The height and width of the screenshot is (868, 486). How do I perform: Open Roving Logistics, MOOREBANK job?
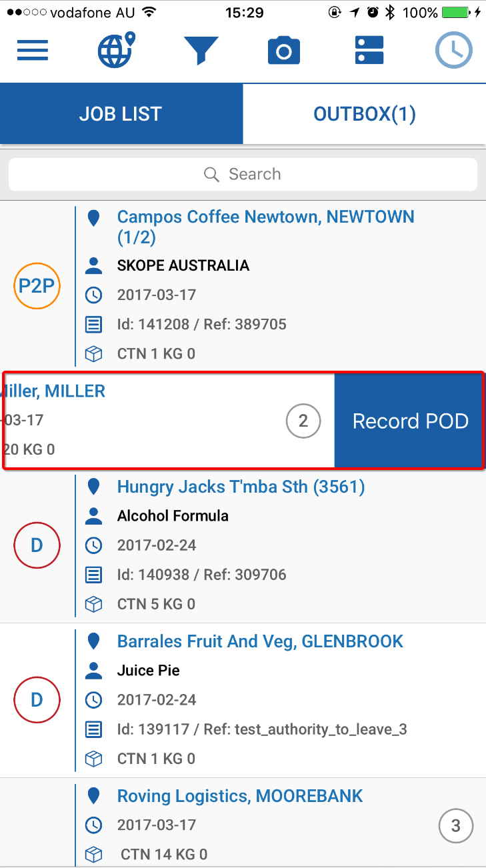coord(240,796)
